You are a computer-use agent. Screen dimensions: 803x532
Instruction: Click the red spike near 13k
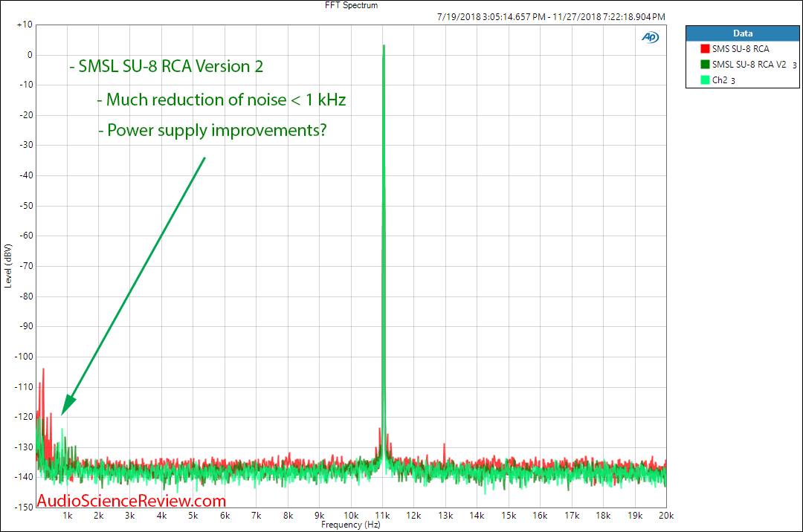point(444,452)
